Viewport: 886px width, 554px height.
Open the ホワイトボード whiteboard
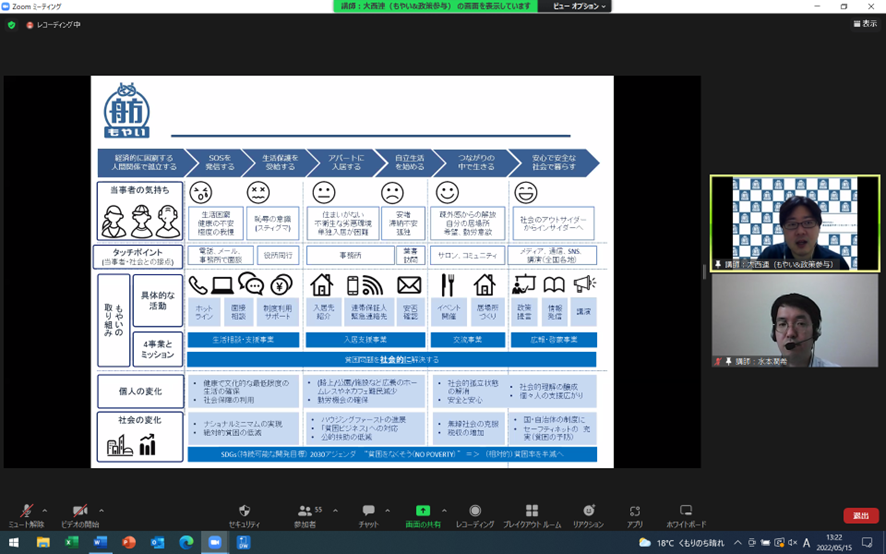(686, 513)
